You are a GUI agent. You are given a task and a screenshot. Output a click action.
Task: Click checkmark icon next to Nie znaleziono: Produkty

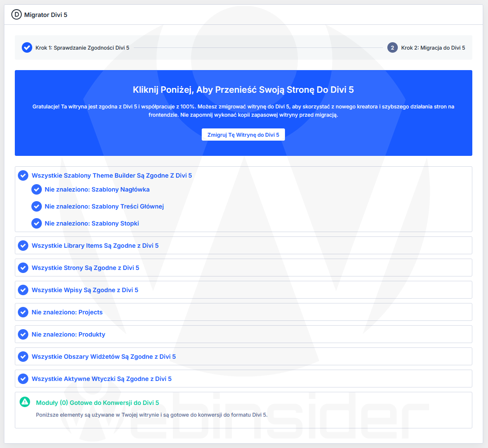click(x=23, y=334)
